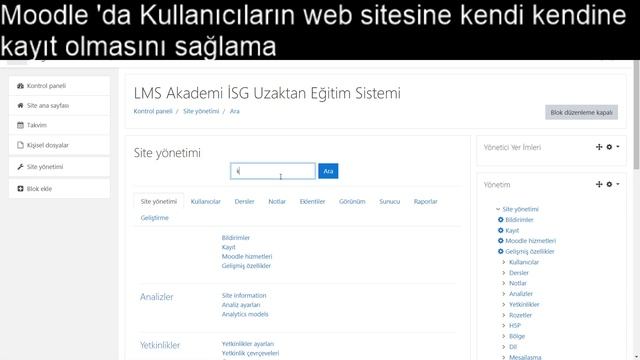Expand the Dil tree node

pyautogui.click(x=504, y=347)
